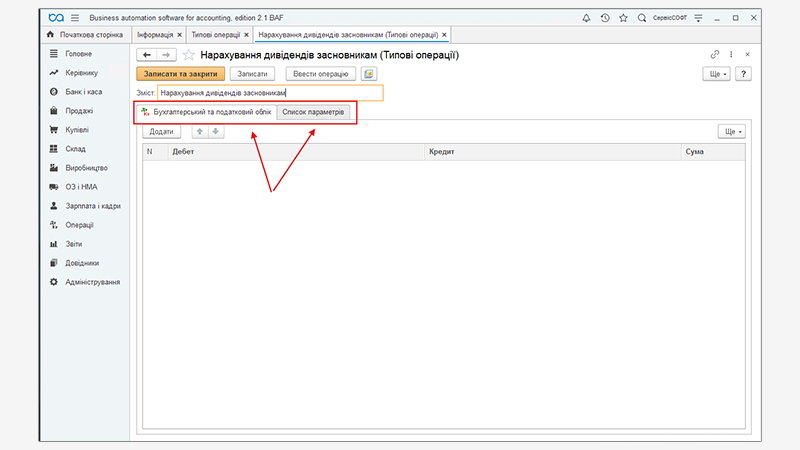The width and height of the screenshot is (800, 450).
Task: Switch to Список параметрів tab
Action: [313, 112]
